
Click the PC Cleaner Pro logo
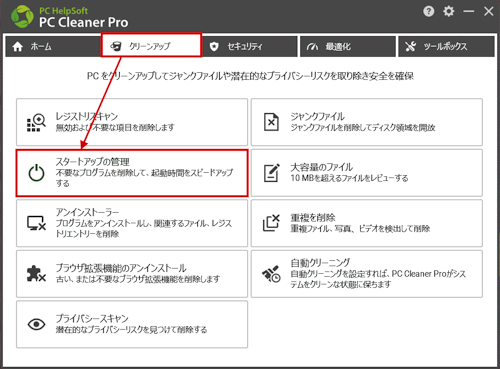tap(22, 16)
